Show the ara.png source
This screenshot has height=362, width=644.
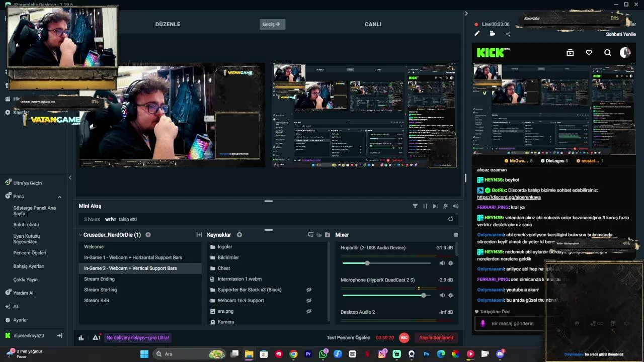pyautogui.click(x=309, y=311)
